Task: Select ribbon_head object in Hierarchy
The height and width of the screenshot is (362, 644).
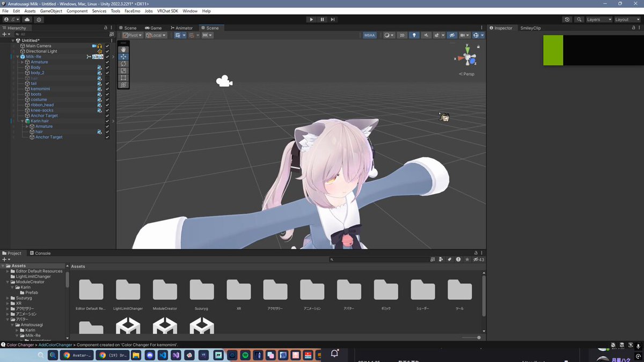Action: [x=42, y=105]
